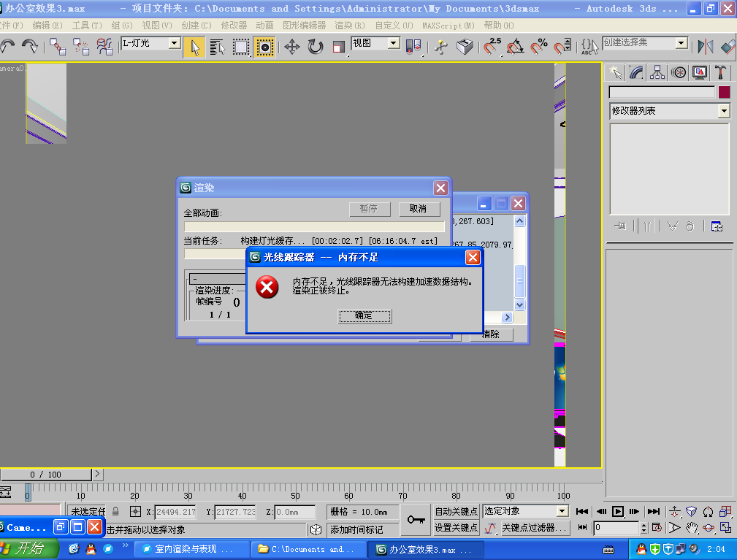Open the L-灯光 selection filter dropdown

[175, 43]
